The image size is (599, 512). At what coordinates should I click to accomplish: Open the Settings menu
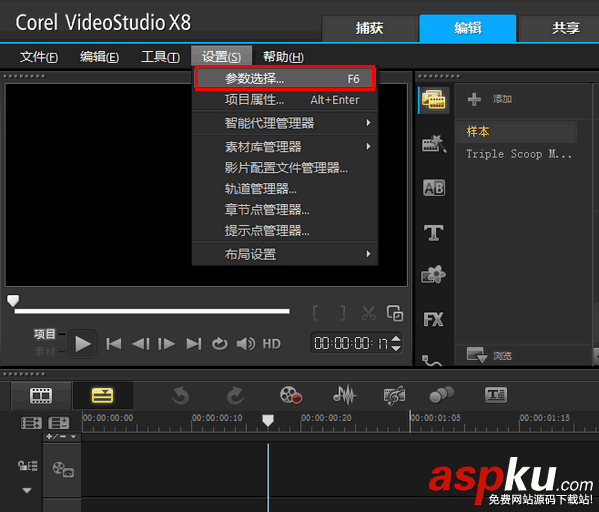click(222, 57)
